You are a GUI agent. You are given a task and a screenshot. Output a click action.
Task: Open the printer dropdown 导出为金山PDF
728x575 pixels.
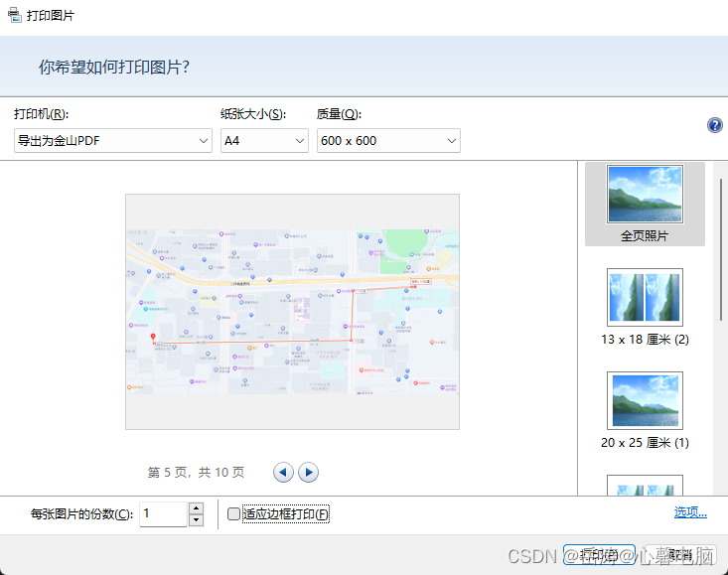click(x=113, y=141)
